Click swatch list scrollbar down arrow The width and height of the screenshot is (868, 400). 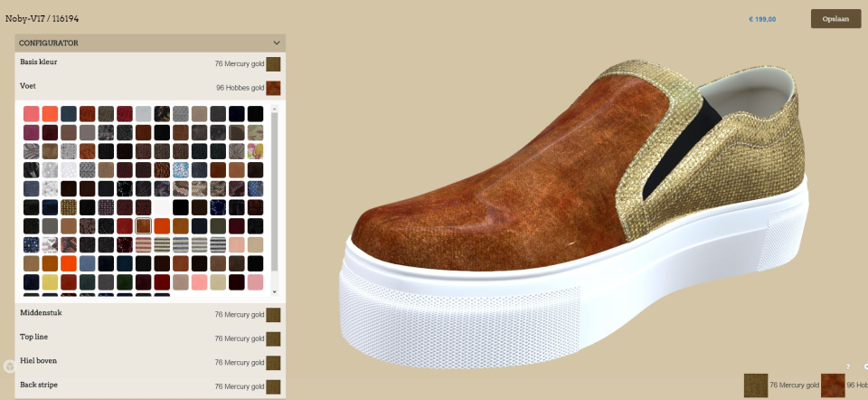tap(274, 292)
